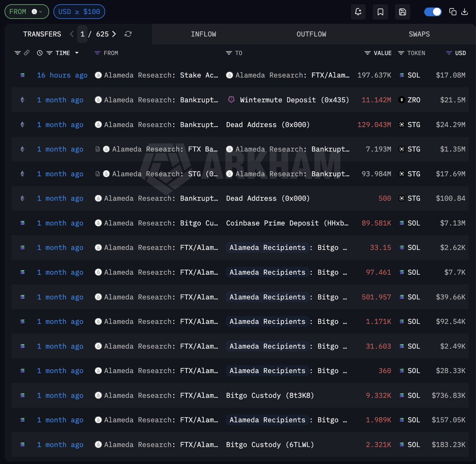Click the $21.5M USD amount
This screenshot has width=476, height=464.
[x=453, y=100]
